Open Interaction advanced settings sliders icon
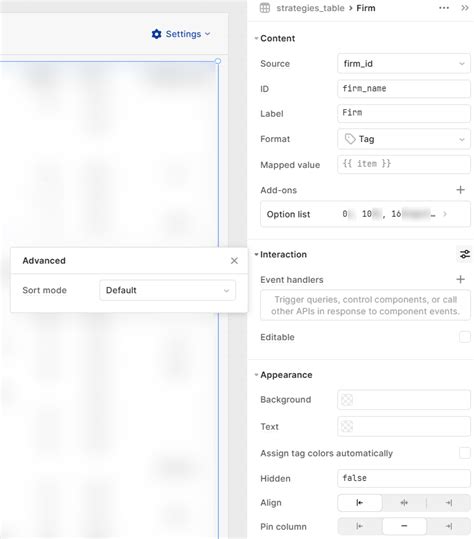Viewport: 474px width, 539px height. click(465, 254)
